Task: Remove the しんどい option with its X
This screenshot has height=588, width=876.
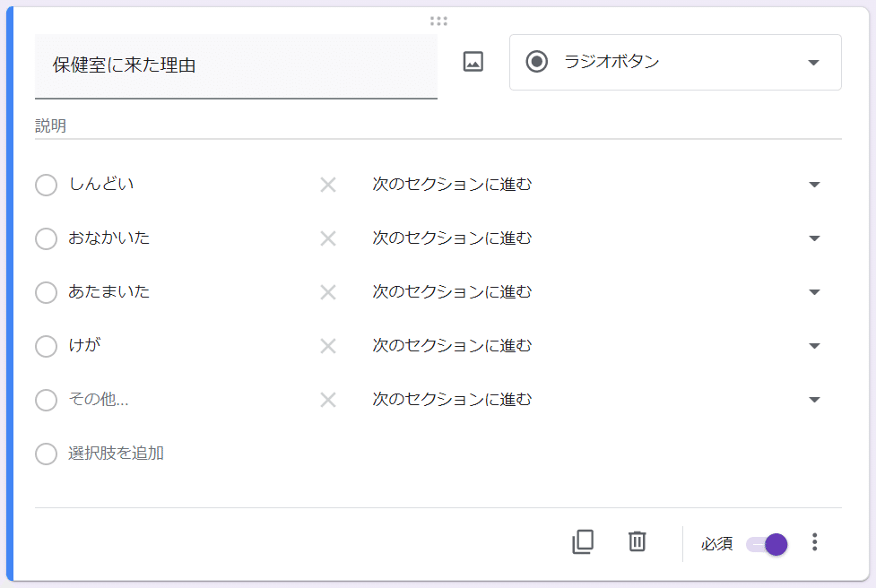Action: [x=328, y=185]
